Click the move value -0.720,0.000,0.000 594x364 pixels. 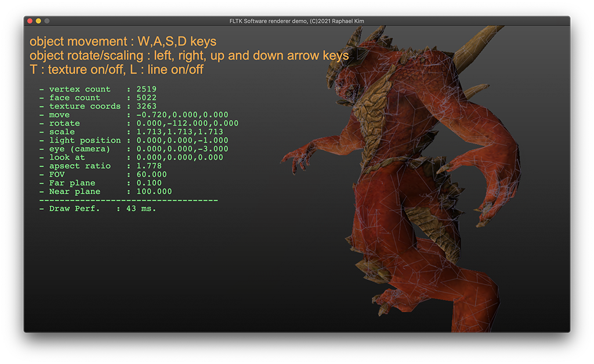182,115
